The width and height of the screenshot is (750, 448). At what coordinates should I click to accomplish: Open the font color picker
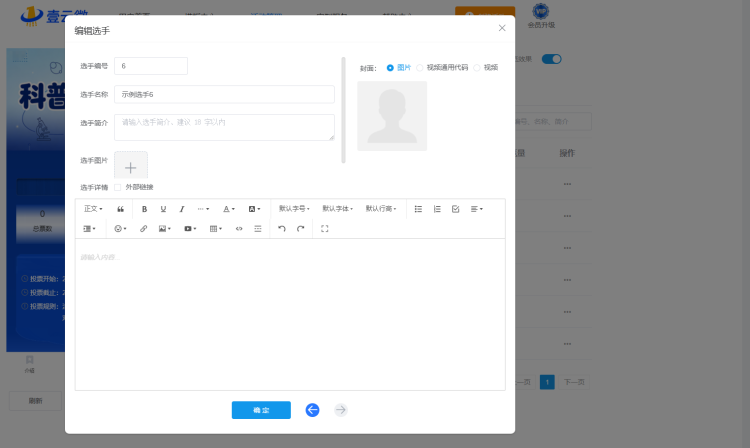pos(229,209)
